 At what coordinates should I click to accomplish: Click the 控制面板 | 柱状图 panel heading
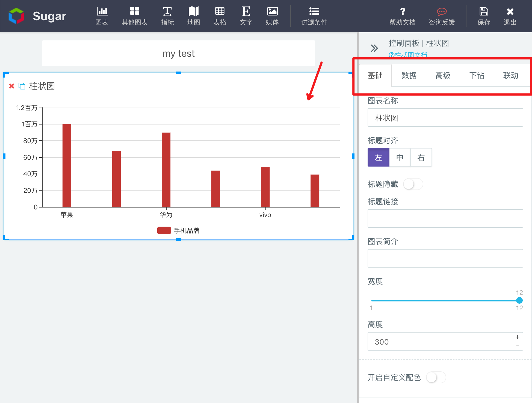coord(419,43)
